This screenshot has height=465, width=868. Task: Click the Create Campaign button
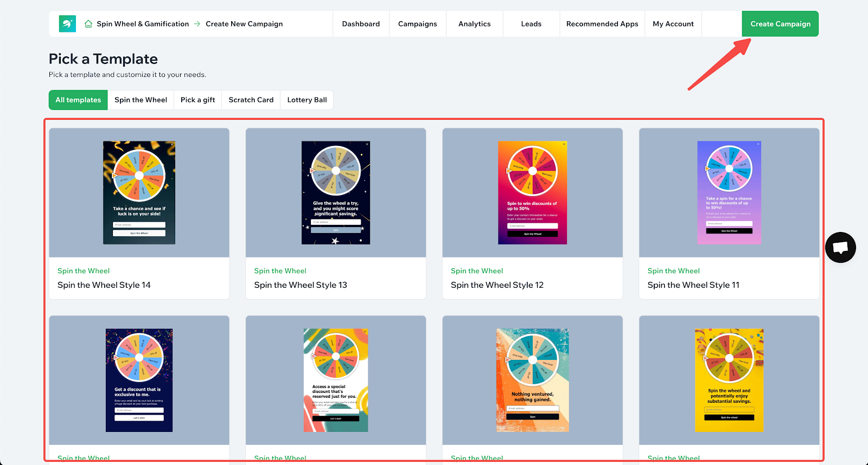coord(780,24)
